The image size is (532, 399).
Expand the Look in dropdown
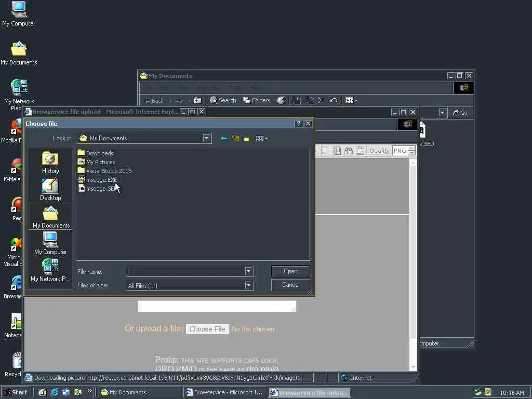[x=206, y=138]
